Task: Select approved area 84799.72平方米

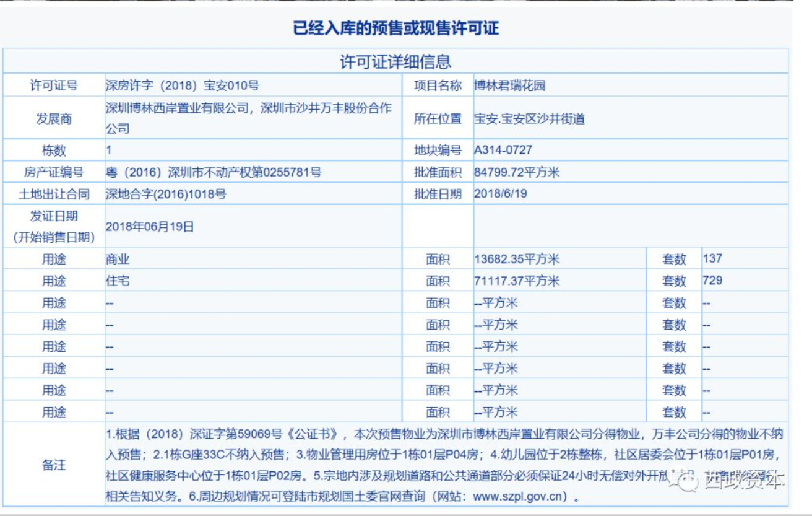Action: pos(517,172)
